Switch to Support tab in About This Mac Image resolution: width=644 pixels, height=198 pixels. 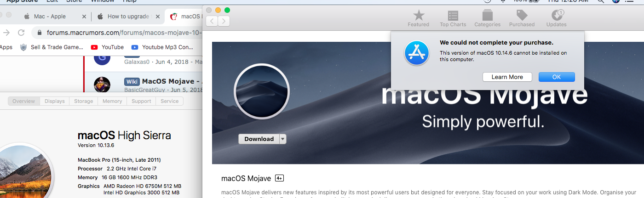tap(141, 101)
